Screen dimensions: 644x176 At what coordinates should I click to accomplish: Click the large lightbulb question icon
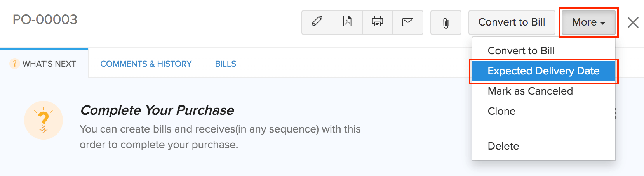pyautogui.click(x=44, y=120)
